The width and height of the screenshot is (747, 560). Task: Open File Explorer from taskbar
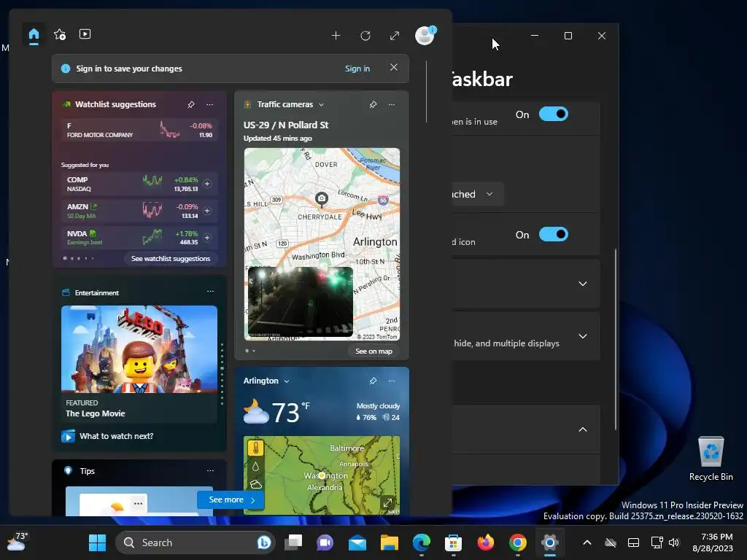390,542
